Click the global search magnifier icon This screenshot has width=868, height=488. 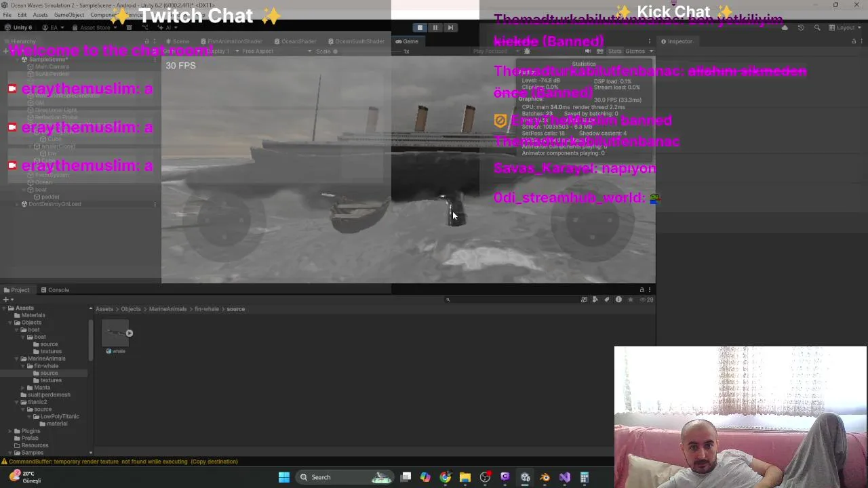[x=817, y=28]
